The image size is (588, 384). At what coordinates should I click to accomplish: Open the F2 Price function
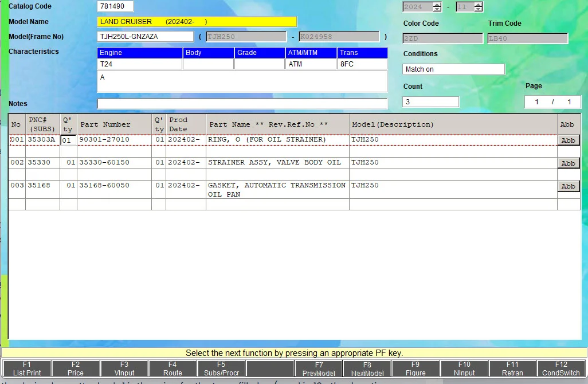76,369
